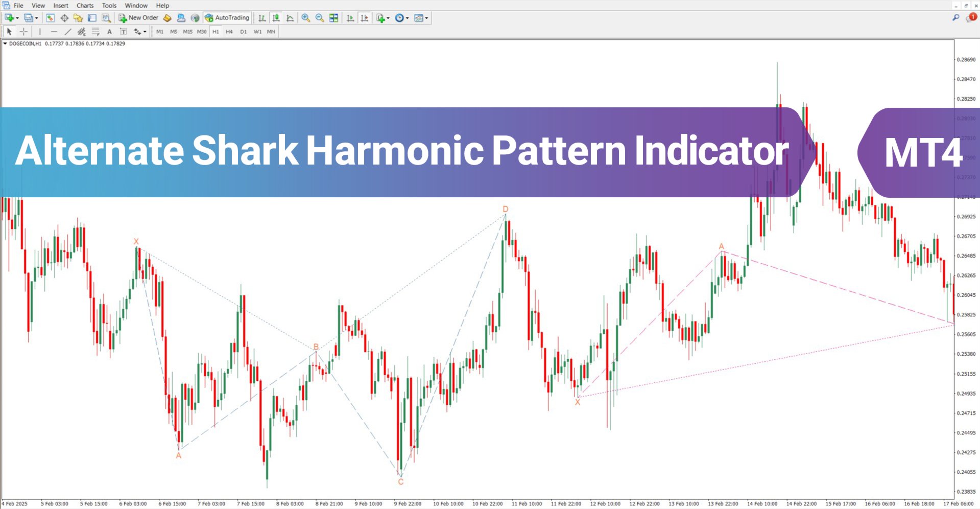Select the equidistant channel tool
This screenshot has height=509, width=980.
pyautogui.click(x=82, y=32)
